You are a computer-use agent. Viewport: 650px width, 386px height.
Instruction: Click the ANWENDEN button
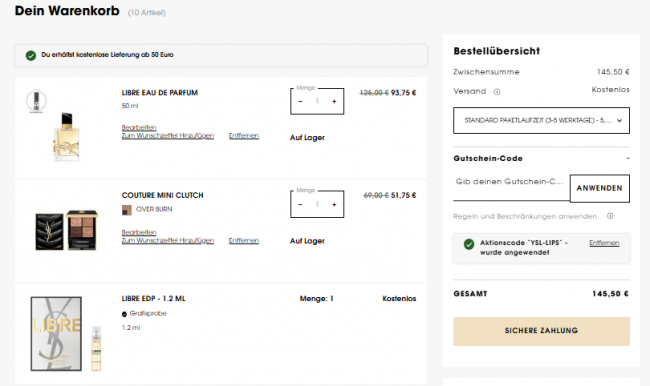pos(599,188)
